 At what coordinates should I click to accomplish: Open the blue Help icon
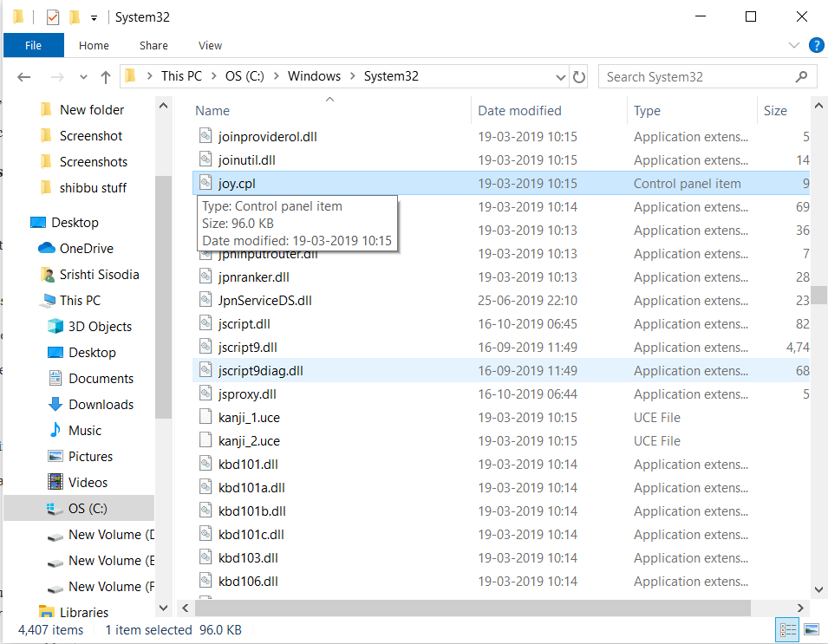tap(816, 45)
